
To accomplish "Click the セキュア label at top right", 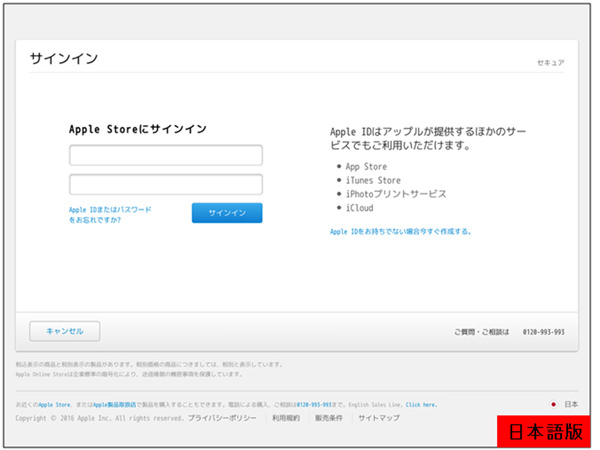I will tap(551, 63).
